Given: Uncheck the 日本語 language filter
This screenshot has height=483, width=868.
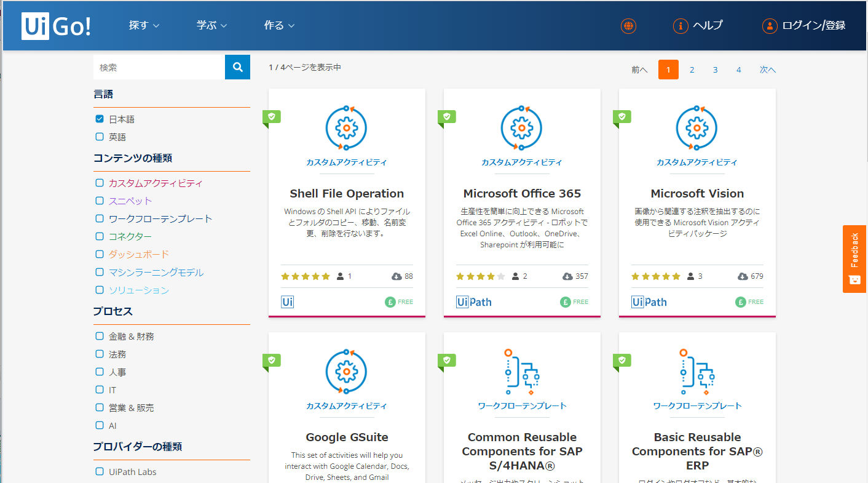Looking at the screenshot, I should coord(100,119).
